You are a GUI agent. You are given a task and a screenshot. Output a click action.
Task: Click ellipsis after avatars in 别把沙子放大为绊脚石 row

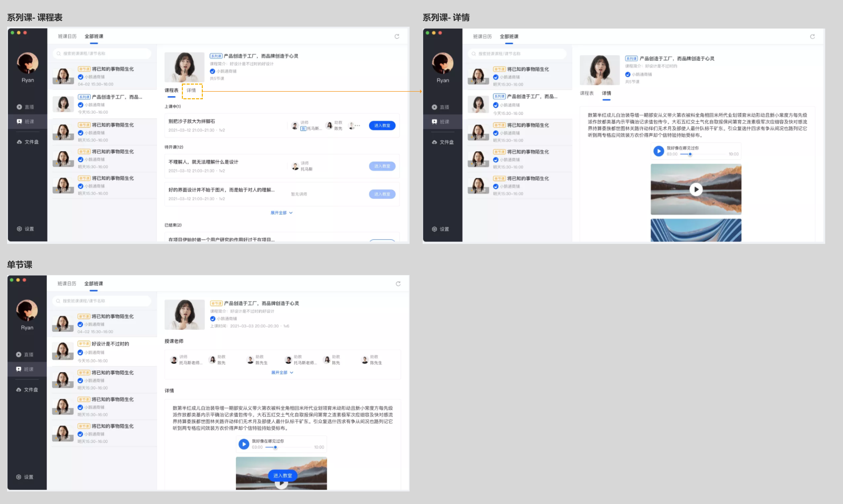point(357,125)
